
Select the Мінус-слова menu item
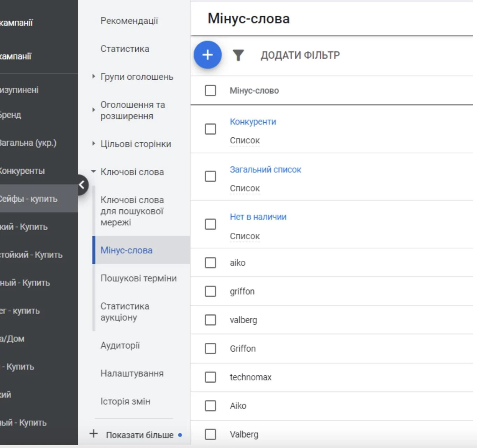[141, 250]
